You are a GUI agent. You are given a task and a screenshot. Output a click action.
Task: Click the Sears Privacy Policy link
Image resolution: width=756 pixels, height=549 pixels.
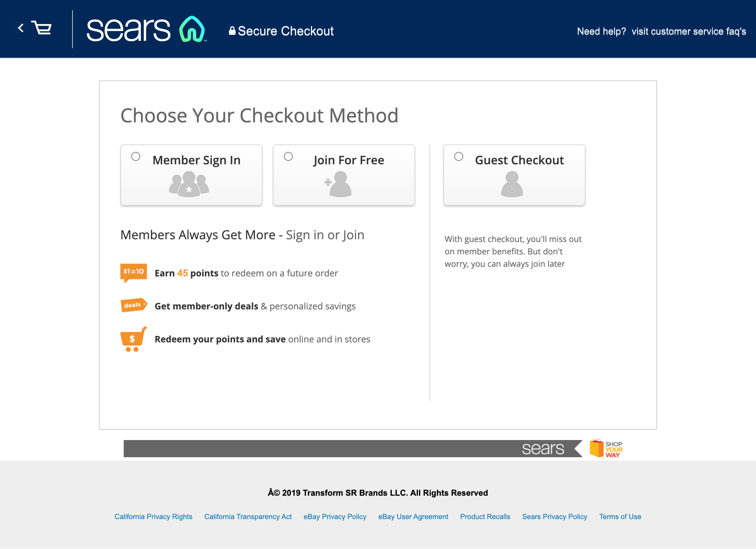tap(554, 517)
